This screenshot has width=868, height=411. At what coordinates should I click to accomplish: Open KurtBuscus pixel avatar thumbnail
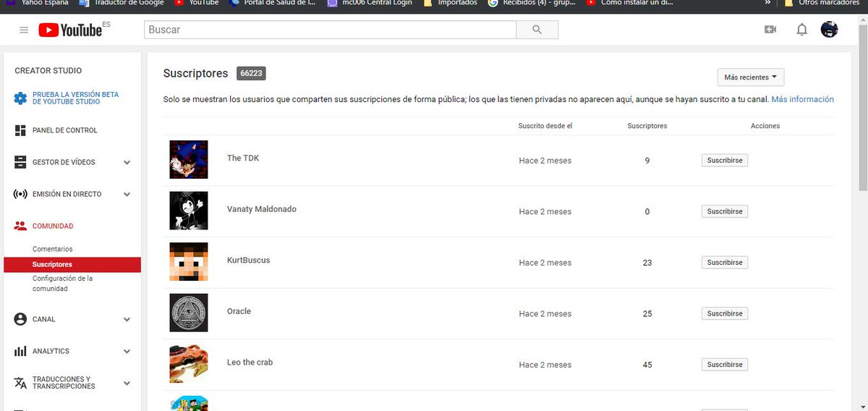click(x=189, y=262)
